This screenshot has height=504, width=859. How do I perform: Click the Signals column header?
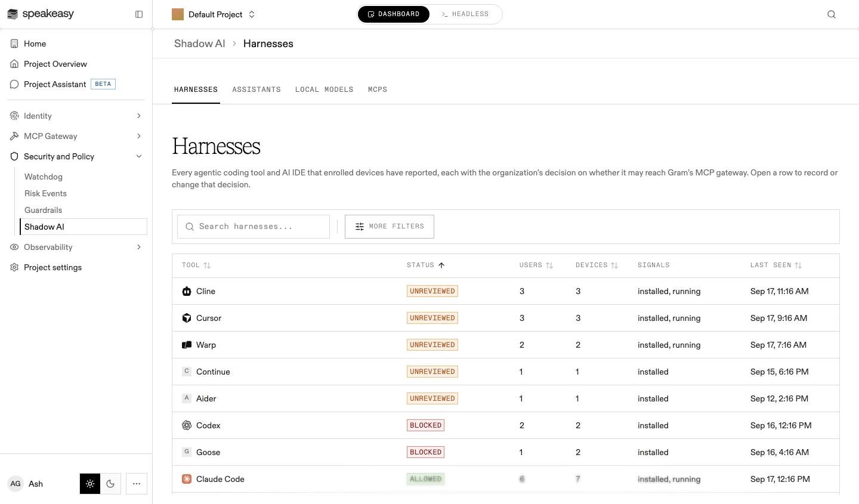654,265
